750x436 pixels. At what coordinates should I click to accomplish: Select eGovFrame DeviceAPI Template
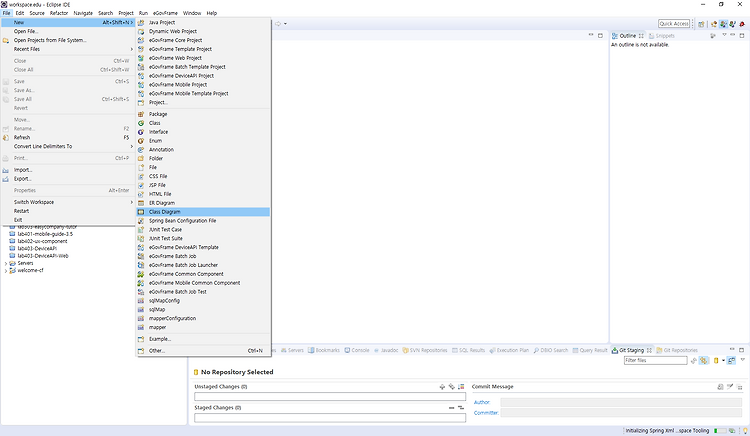click(203, 248)
